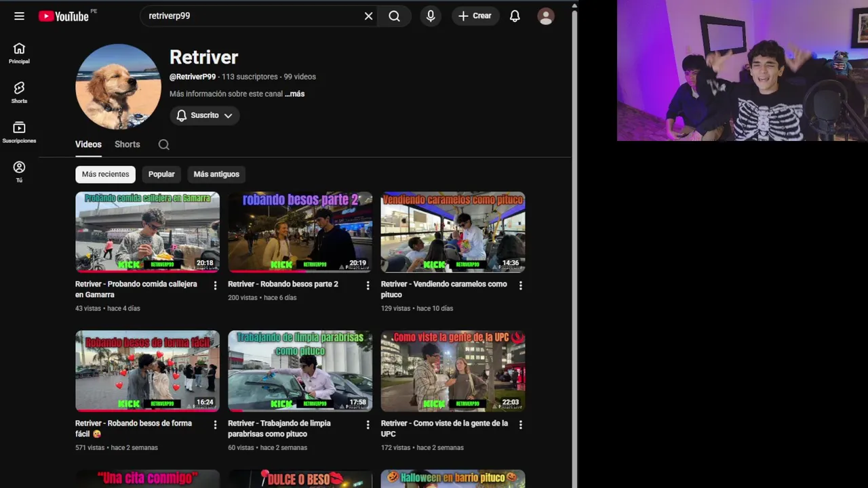Click the @RetriverP99 handle text
Screen dimensions: 868x488
tap(193, 77)
